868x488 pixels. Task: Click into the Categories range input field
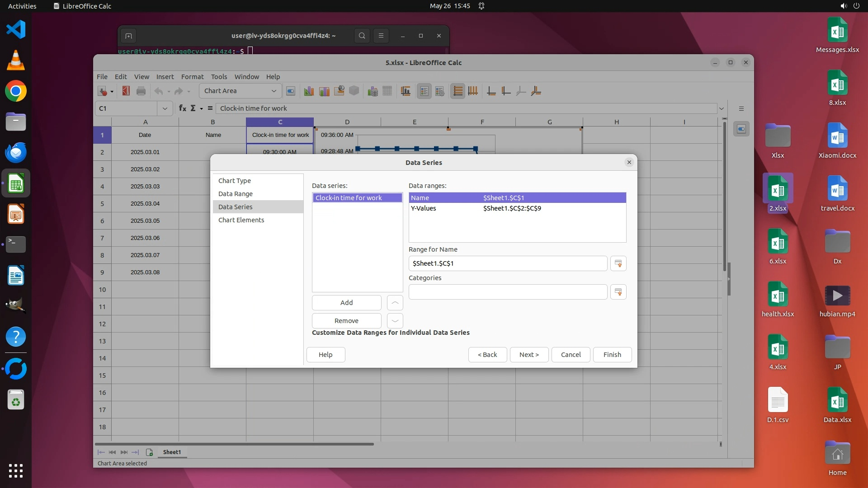[507, 292]
